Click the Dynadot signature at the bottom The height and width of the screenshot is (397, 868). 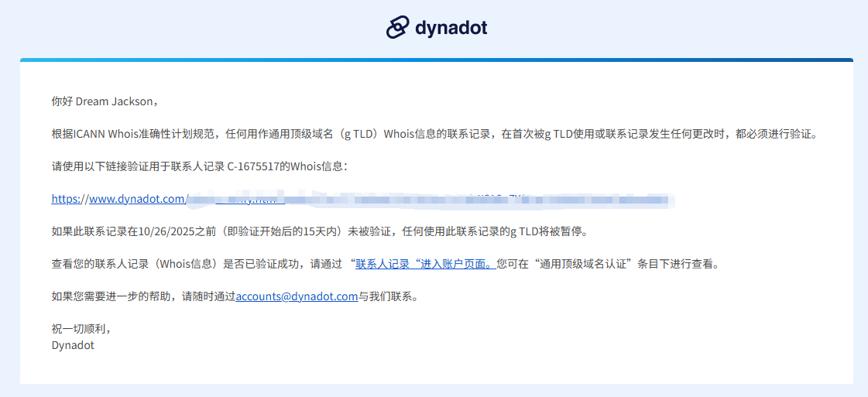point(73,345)
